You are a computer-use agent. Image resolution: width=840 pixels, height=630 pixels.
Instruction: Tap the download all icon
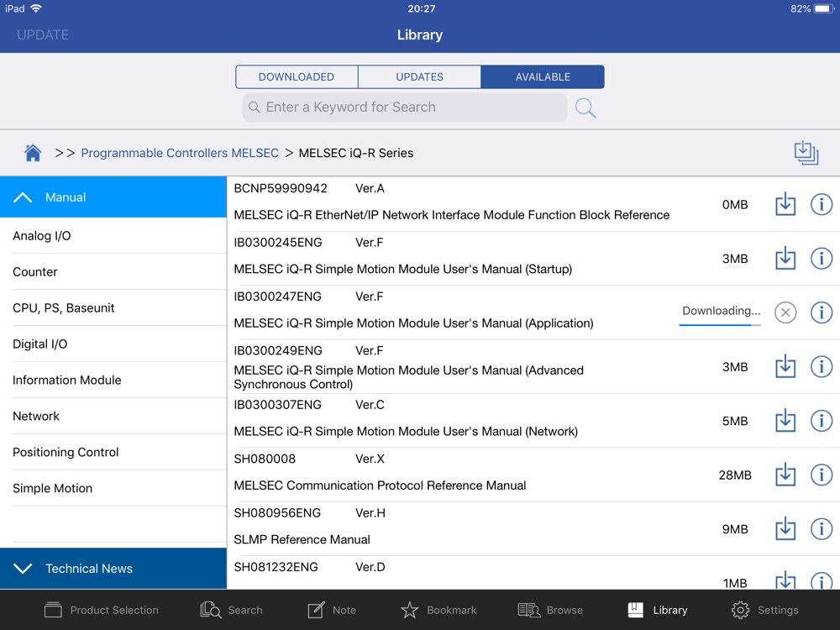806,152
